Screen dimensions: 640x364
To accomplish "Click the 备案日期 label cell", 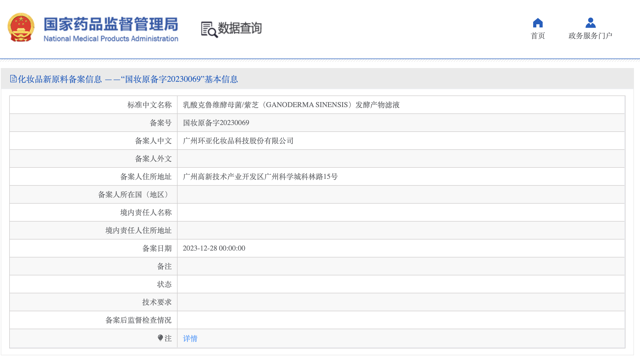I will [93, 248].
